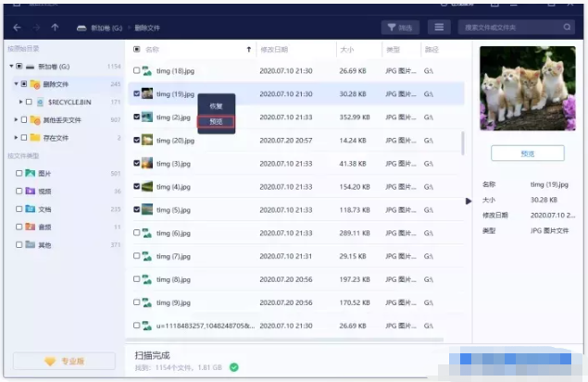Click the collapse arrow beside preview panel
Viewport: 588px width, 382px height.
(x=468, y=201)
